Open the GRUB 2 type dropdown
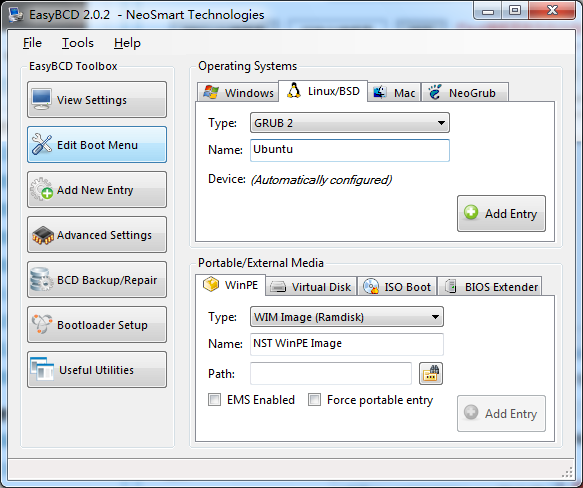This screenshot has width=583, height=488. point(350,123)
